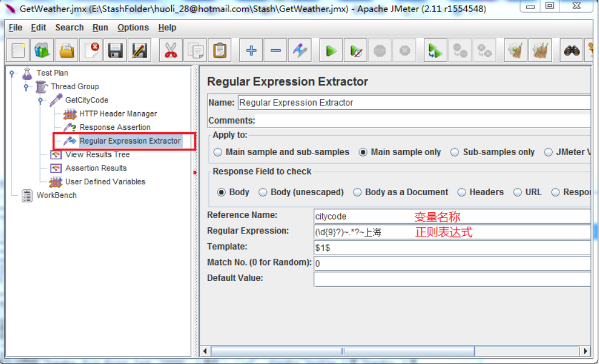599x364 pixels.
Task: Select View Results Tree in the tree
Action: click(97, 155)
